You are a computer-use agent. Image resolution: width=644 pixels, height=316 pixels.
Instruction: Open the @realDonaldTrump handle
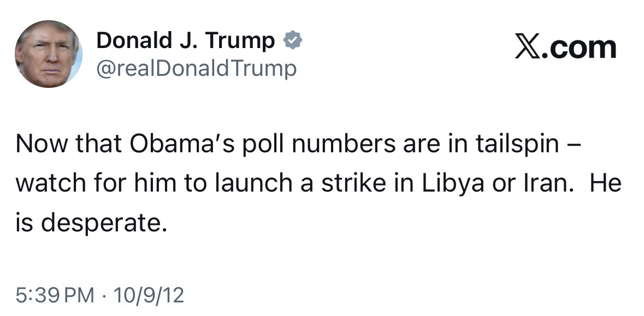197,68
